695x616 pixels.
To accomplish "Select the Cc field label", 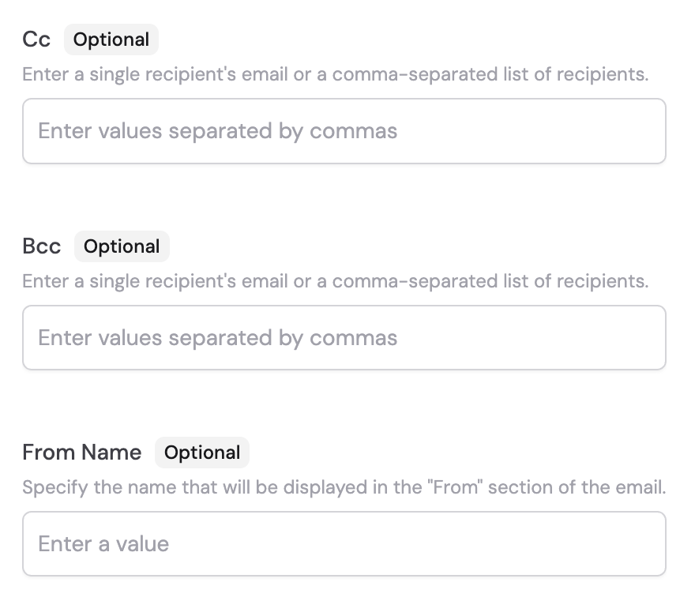I will tap(36, 39).
